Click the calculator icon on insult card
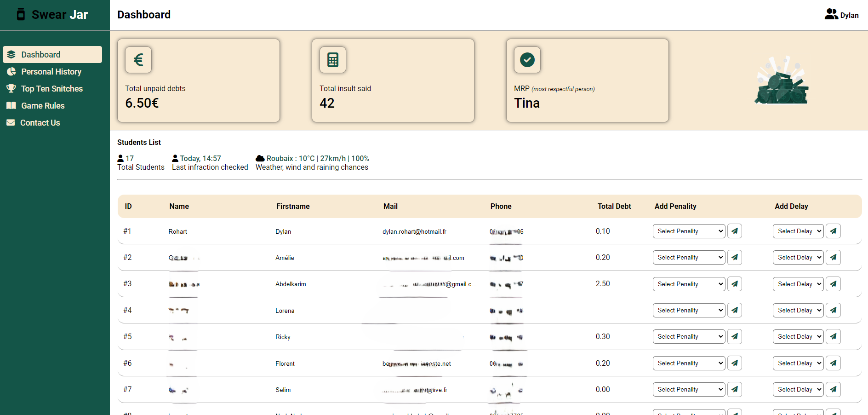868x415 pixels. 333,60
